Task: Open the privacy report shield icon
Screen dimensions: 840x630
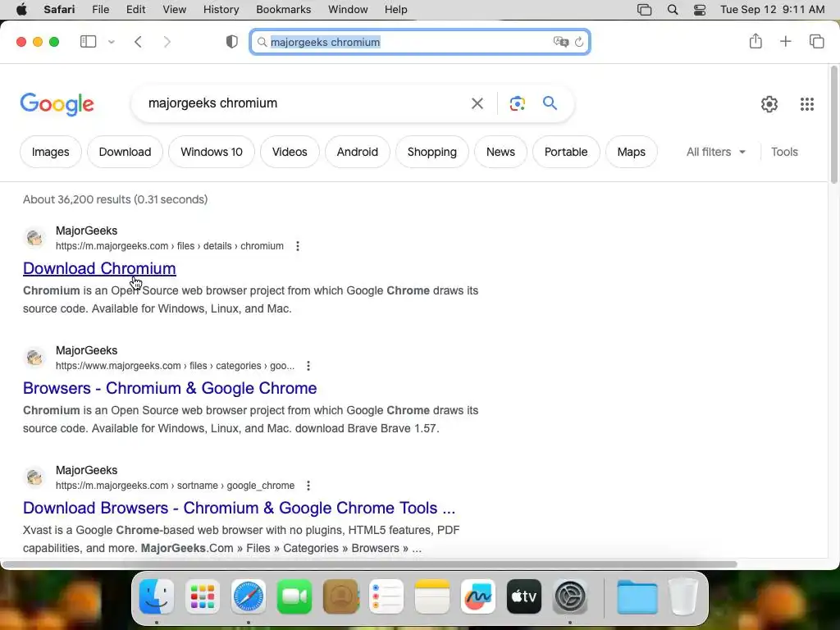Action: [231, 42]
